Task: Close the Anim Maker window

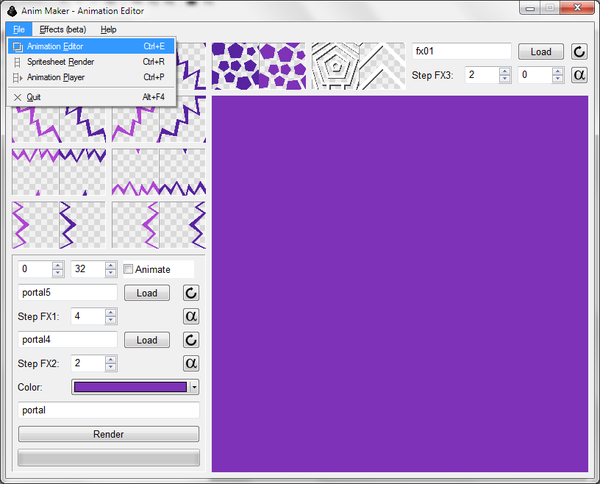Action: 578,8
